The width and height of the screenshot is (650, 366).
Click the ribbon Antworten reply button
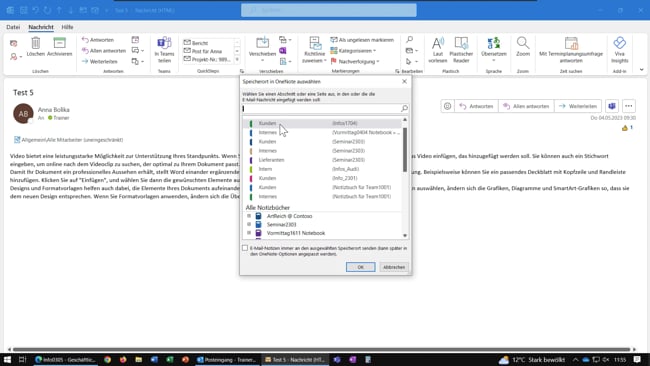click(98, 40)
